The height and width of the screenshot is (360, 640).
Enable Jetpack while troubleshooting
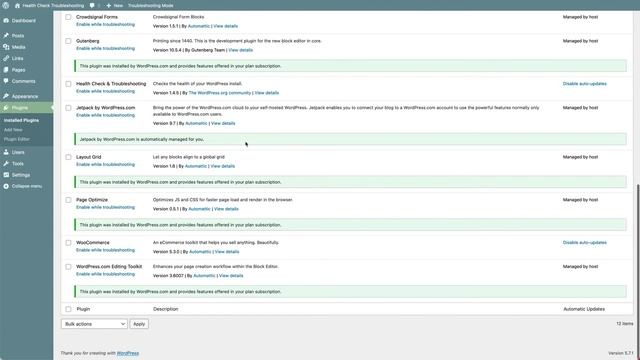point(105,116)
